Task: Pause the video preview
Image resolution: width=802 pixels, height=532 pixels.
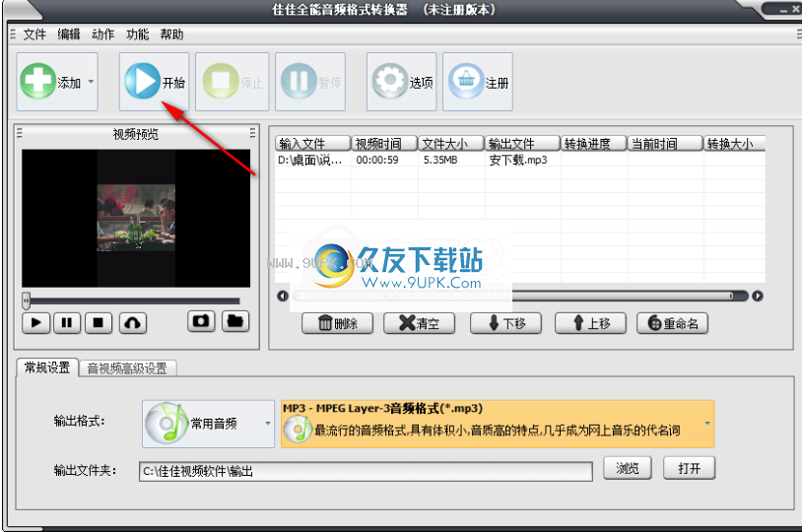Action: (67, 323)
